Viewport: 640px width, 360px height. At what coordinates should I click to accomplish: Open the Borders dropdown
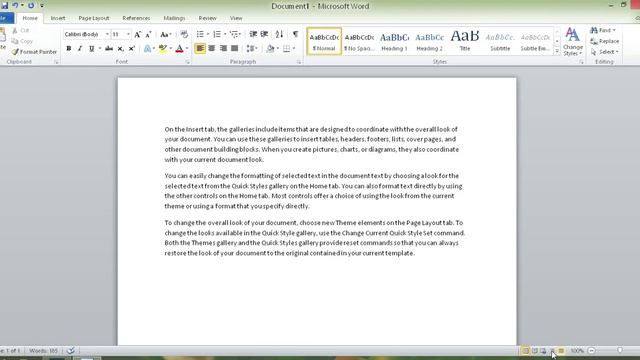click(x=294, y=49)
